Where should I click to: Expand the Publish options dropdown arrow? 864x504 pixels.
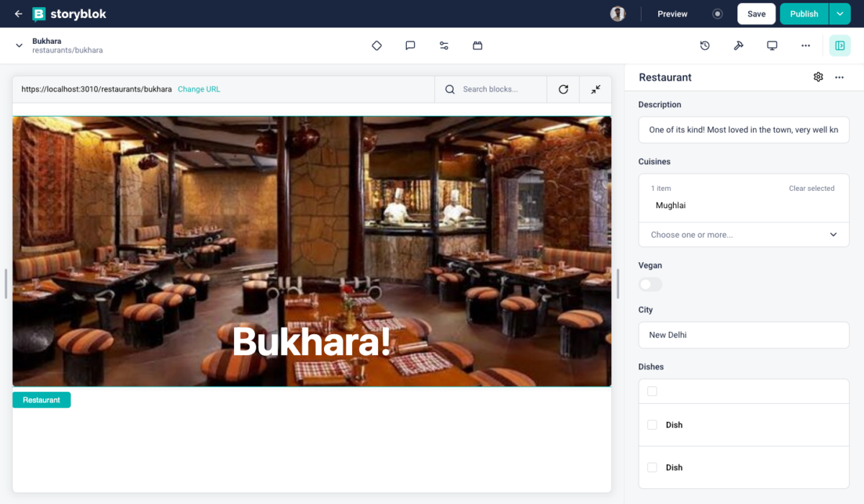(x=840, y=14)
